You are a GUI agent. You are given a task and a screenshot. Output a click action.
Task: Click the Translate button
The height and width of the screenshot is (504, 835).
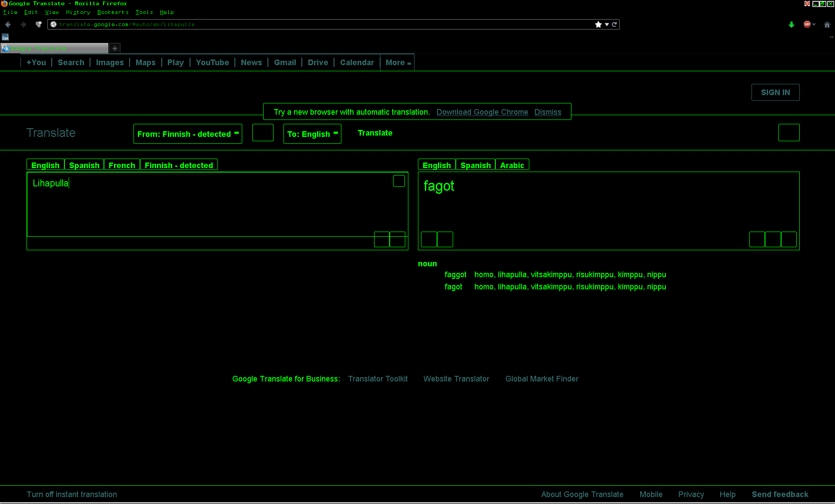375,133
